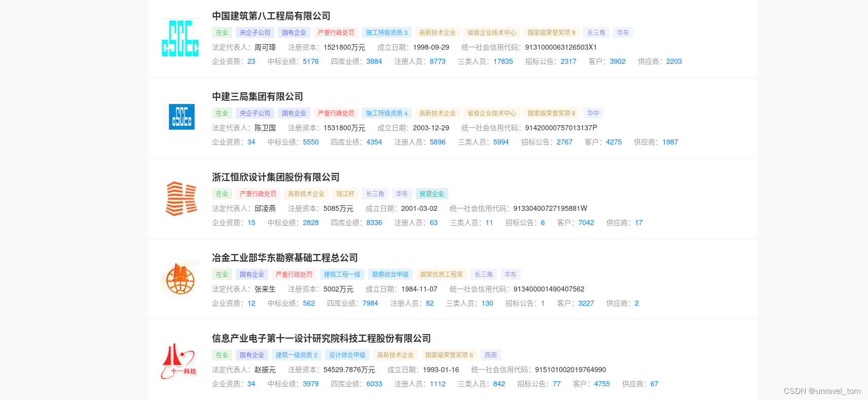Click credit code 91420000757013137P
The width and height of the screenshot is (868, 400).
561,128
